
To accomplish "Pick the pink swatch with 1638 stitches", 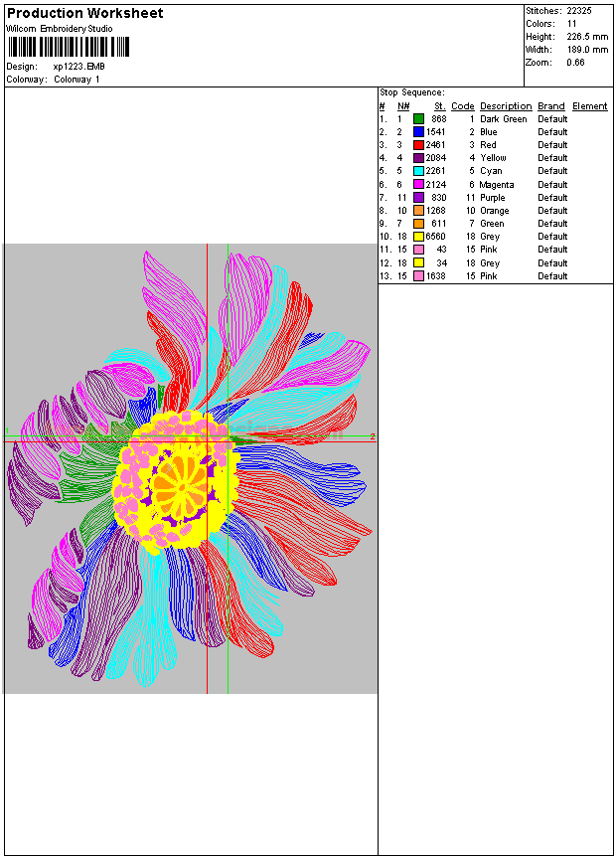I will click(x=418, y=276).
